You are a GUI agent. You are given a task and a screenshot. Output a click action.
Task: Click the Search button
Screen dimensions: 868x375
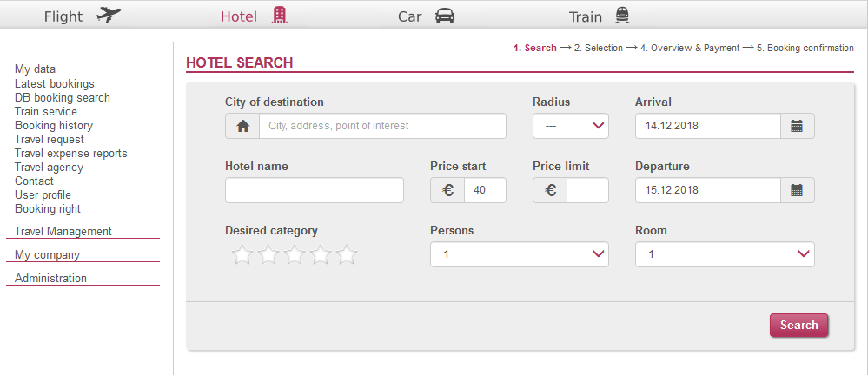click(798, 326)
